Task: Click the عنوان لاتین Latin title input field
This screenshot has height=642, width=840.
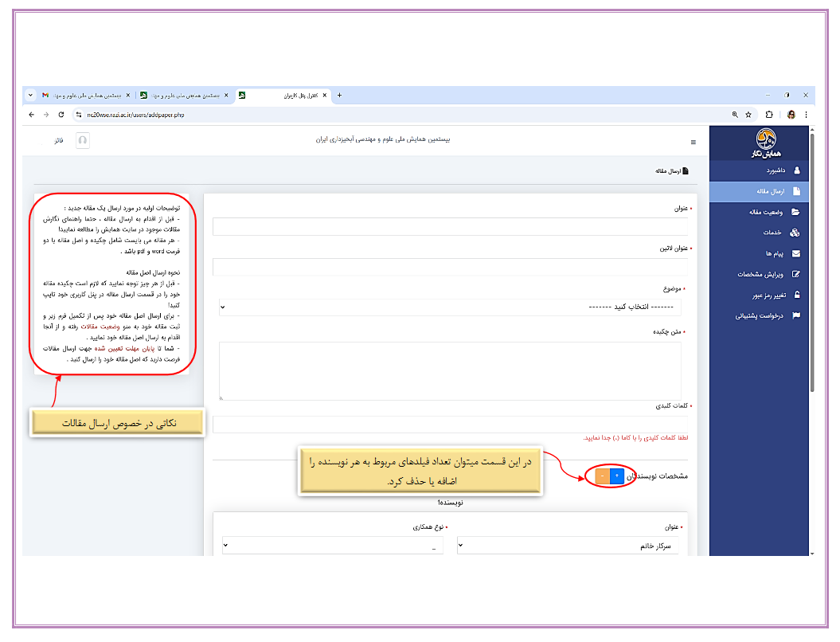Action: click(450, 267)
